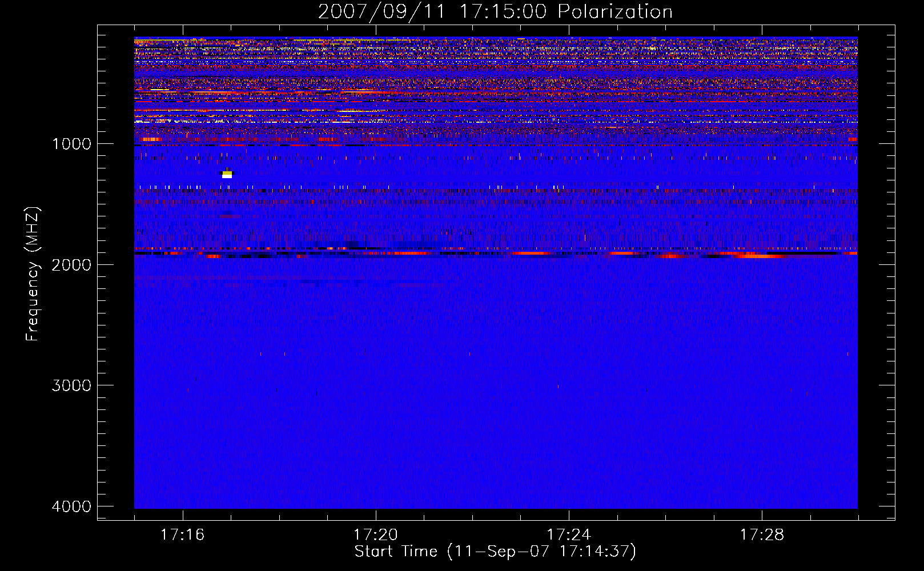Image resolution: width=924 pixels, height=571 pixels.
Task: Click the 'Frequency (MHZ)' axis label
Action: click(x=33, y=274)
